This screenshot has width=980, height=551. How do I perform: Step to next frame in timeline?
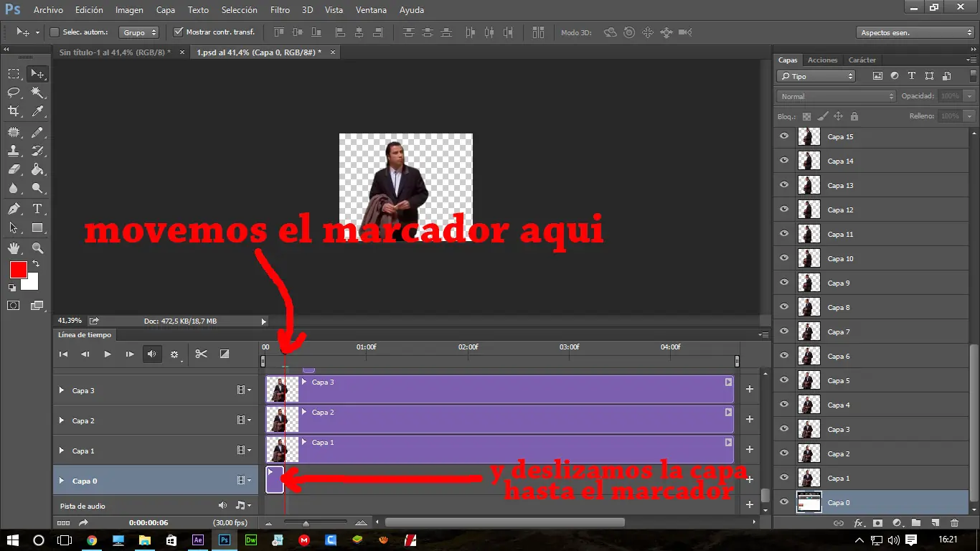point(130,354)
